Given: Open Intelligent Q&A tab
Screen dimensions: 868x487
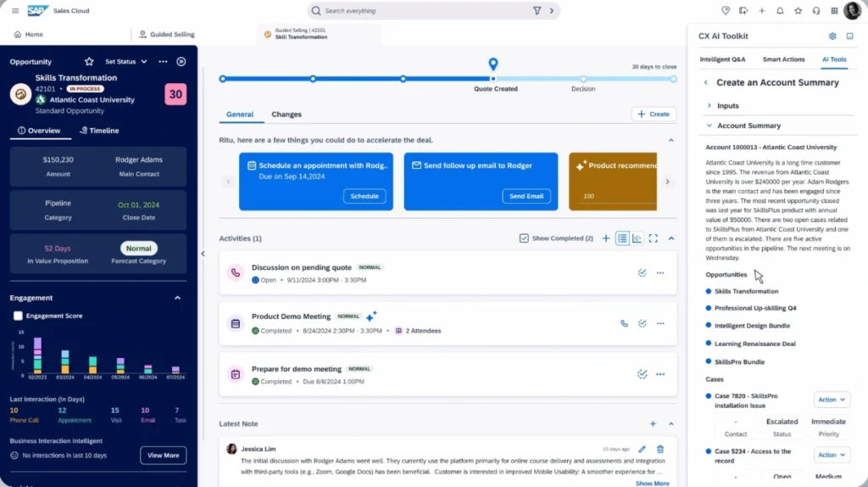Looking at the screenshot, I should [722, 59].
